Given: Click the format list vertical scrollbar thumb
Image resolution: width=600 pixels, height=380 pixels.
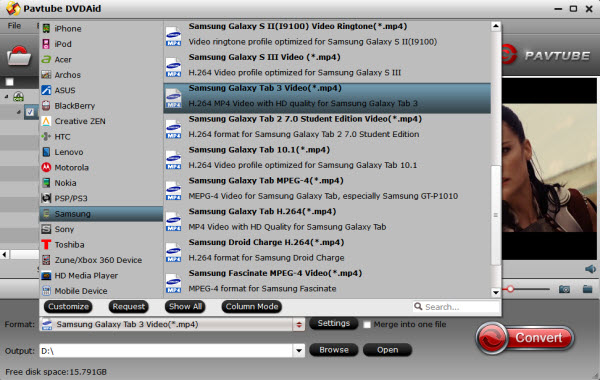Looking at the screenshot, I should coord(496,215).
